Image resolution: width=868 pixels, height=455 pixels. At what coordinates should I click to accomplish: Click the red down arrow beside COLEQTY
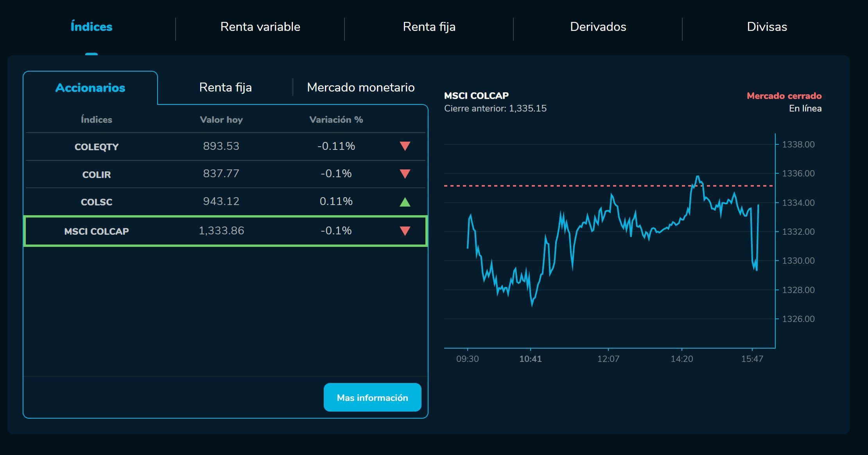(405, 146)
